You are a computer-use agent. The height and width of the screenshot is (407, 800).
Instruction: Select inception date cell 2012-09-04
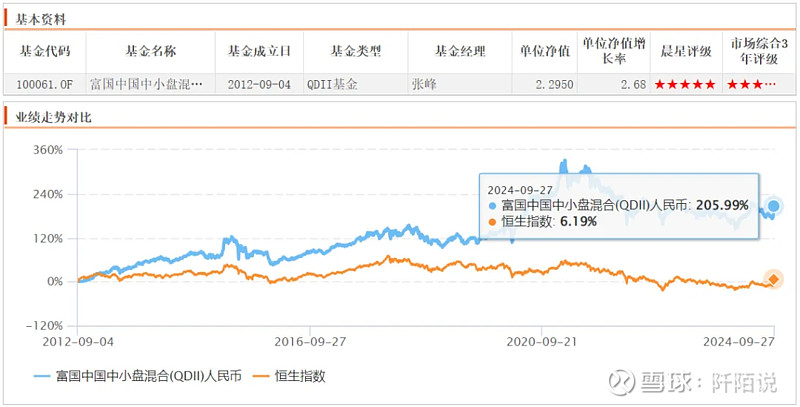[259, 85]
